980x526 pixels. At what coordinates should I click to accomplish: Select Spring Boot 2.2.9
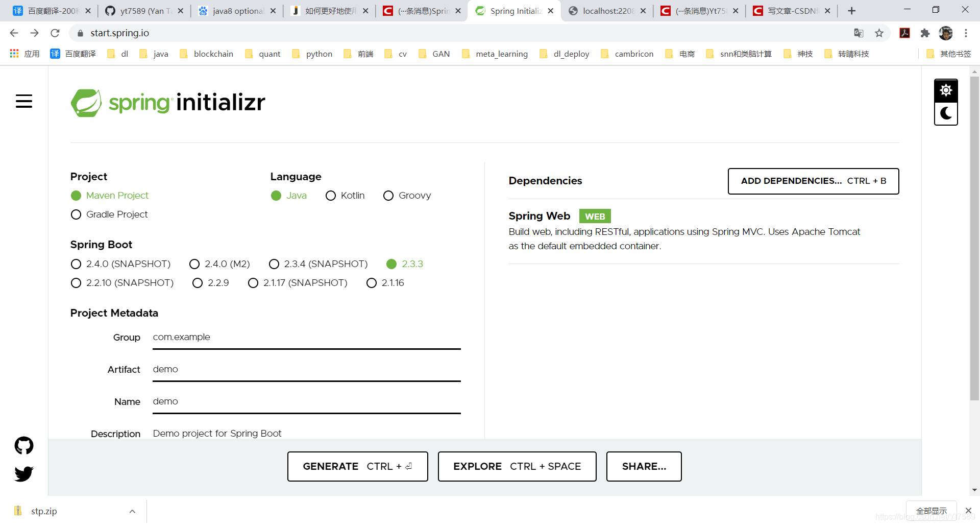pos(211,283)
